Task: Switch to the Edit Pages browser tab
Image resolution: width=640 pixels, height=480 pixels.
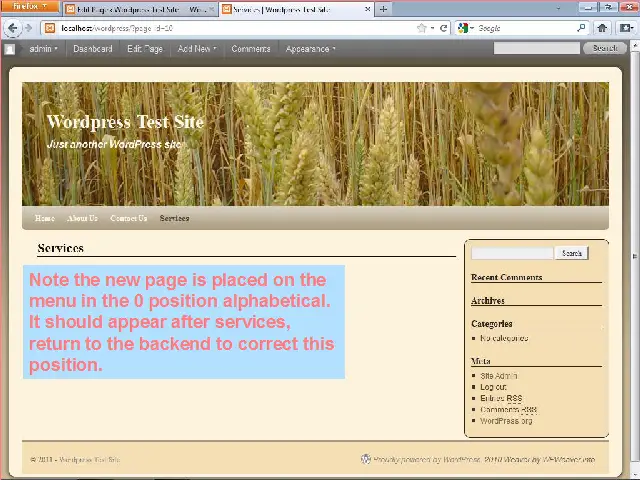Action: pyautogui.click(x=140, y=9)
